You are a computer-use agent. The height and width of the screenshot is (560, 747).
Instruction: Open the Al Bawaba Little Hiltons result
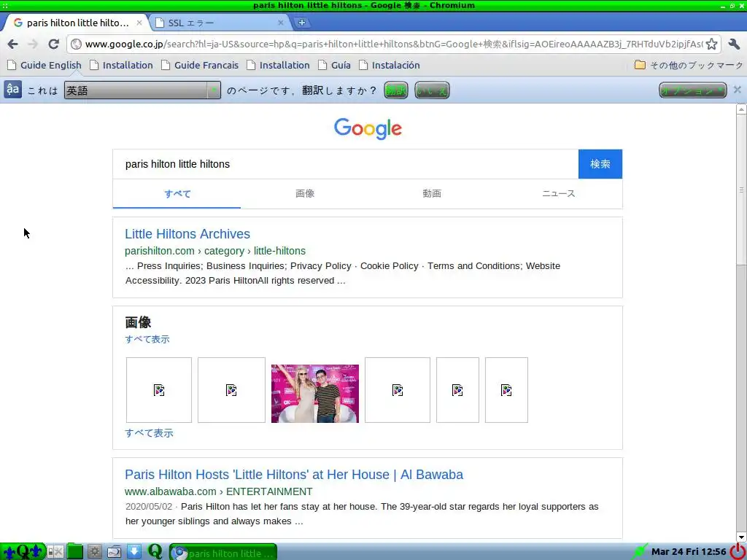click(294, 474)
